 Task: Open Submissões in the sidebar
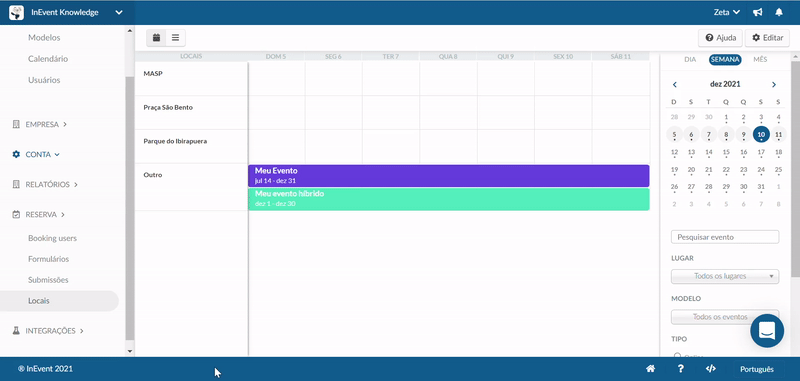click(x=48, y=280)
